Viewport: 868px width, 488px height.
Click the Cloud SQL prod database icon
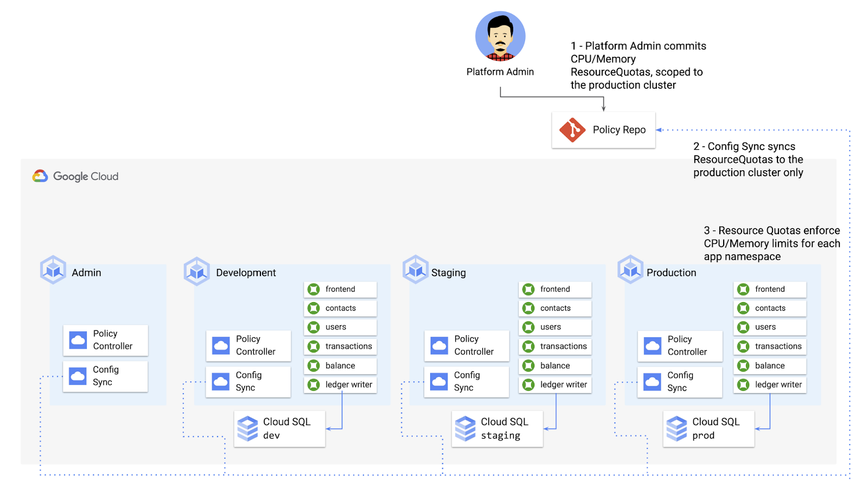coord(676,428)
